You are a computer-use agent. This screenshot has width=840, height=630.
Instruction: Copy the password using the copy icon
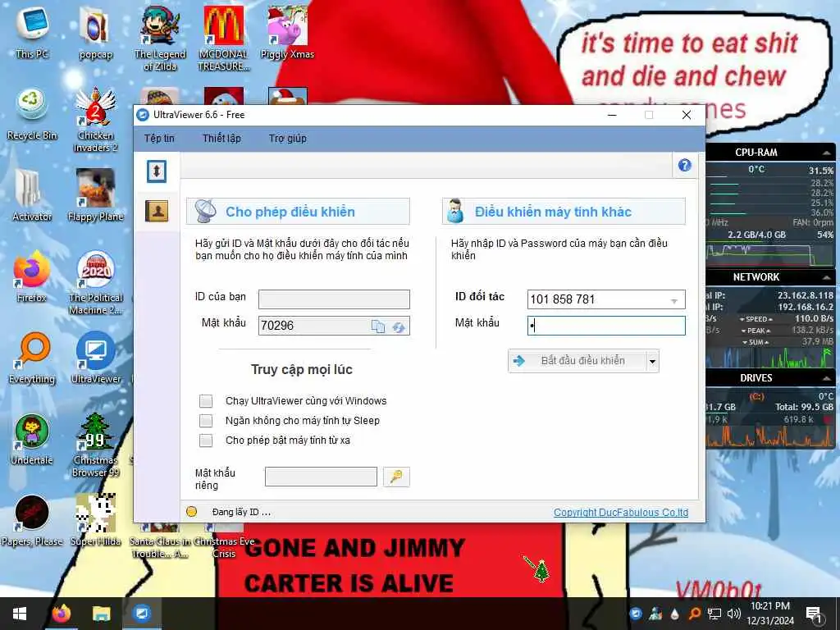pyautogui.click(x=378, y=326)
